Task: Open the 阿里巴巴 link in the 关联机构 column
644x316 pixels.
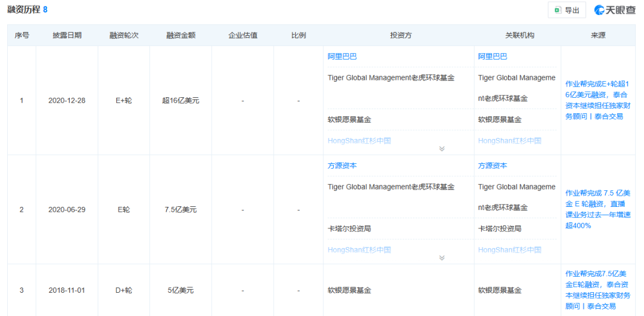Action: (493, 57)
